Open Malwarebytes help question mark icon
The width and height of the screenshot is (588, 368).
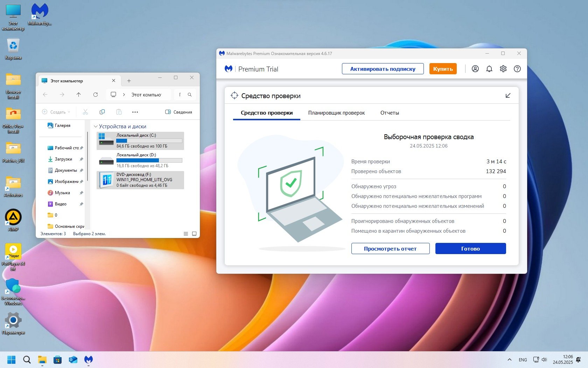coord(517,69)
